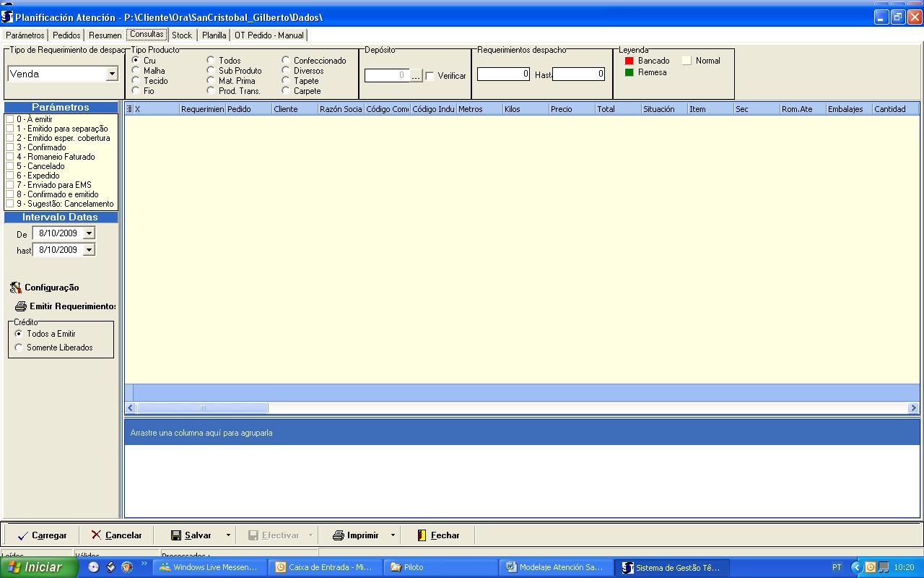The height and width of the screenshot is (578, 924).
Task: Click the Emitir Requerimientos printer icon
Action: pos(21,306)
